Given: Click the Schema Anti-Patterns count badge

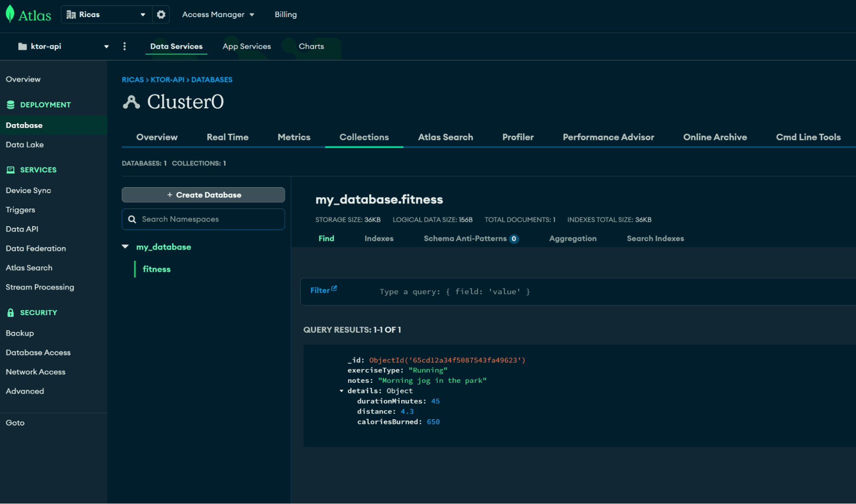Looking at the screenshot, I should [x=514, y=239].
